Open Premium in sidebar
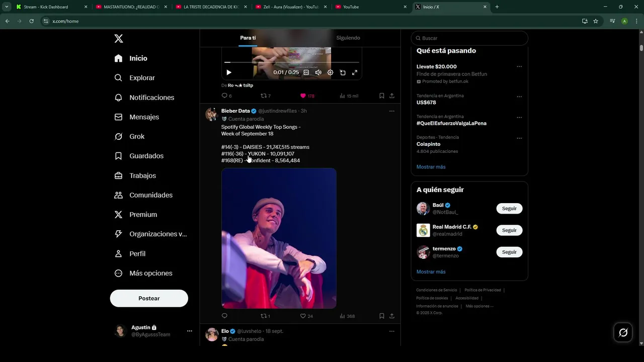 tap(136, 215)
